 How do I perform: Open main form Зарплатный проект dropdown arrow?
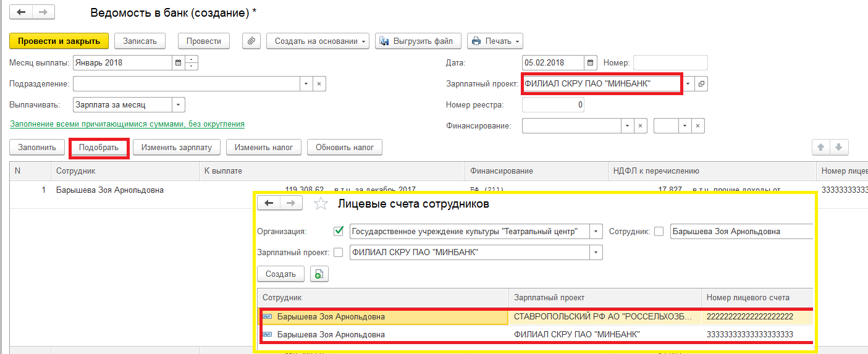(x=688, y=83)
